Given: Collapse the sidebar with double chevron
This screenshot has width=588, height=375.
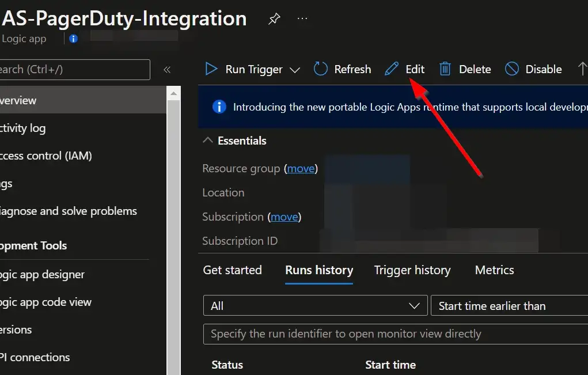Looking at the screenshot, I should pyautogui.click(x=167, y=70).
